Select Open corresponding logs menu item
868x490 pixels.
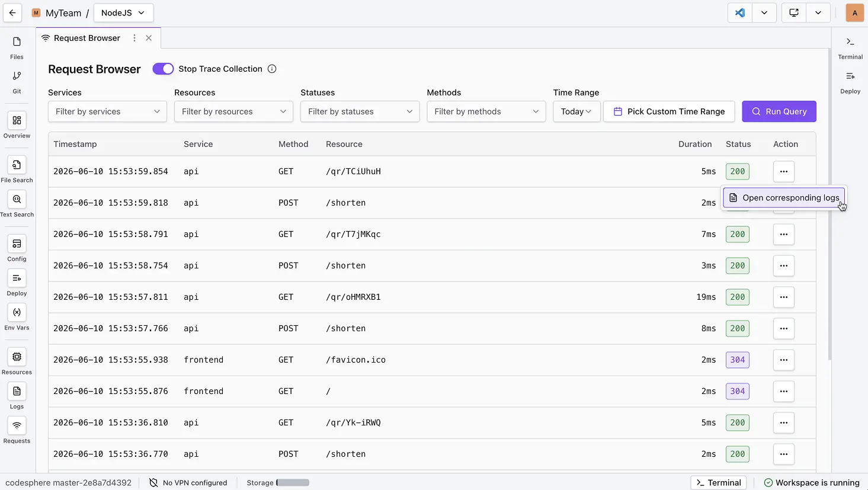(784, 198)
